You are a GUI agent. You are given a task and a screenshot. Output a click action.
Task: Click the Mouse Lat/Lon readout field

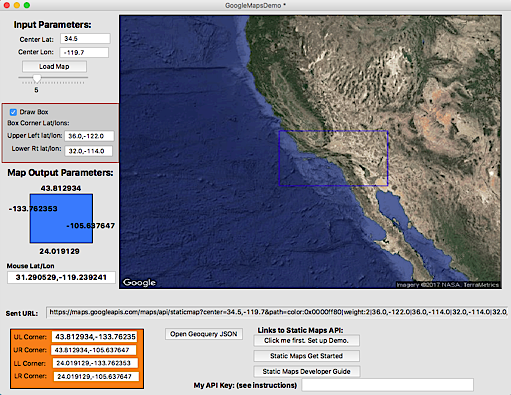click(x=61, y=277)
